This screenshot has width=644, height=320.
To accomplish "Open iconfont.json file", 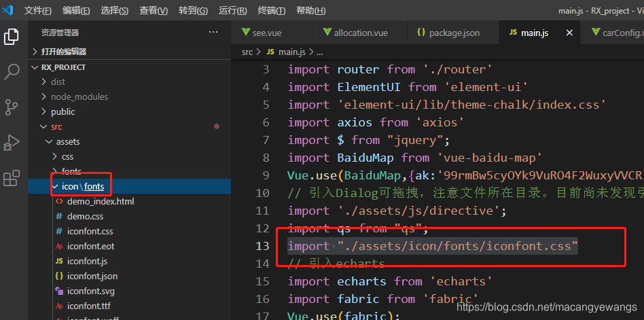I will pyautogui.click(x=129, y=276).
